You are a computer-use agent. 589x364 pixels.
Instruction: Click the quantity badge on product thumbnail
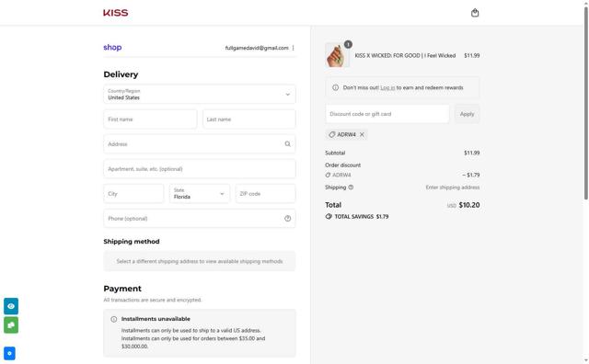click(348, 44)
